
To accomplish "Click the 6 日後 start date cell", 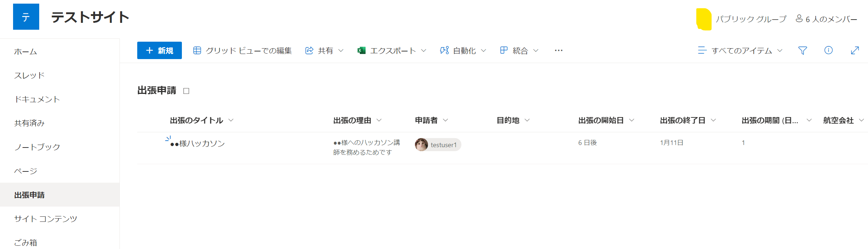I will tap(587, 143).
